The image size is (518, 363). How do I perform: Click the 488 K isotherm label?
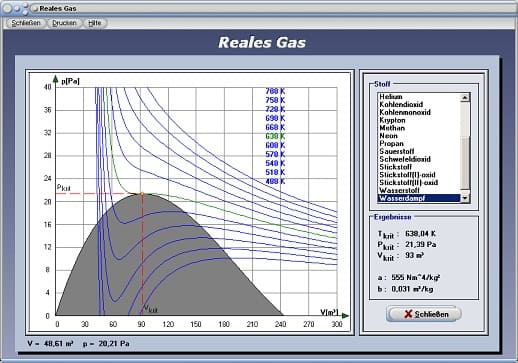tap(275, 181)
